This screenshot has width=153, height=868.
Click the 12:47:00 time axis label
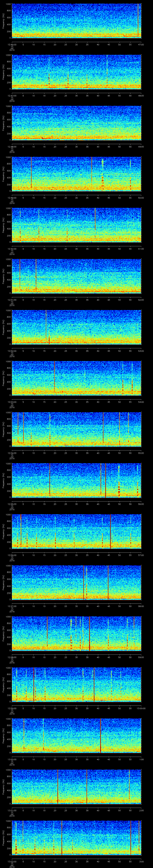(x=12, y=96)
